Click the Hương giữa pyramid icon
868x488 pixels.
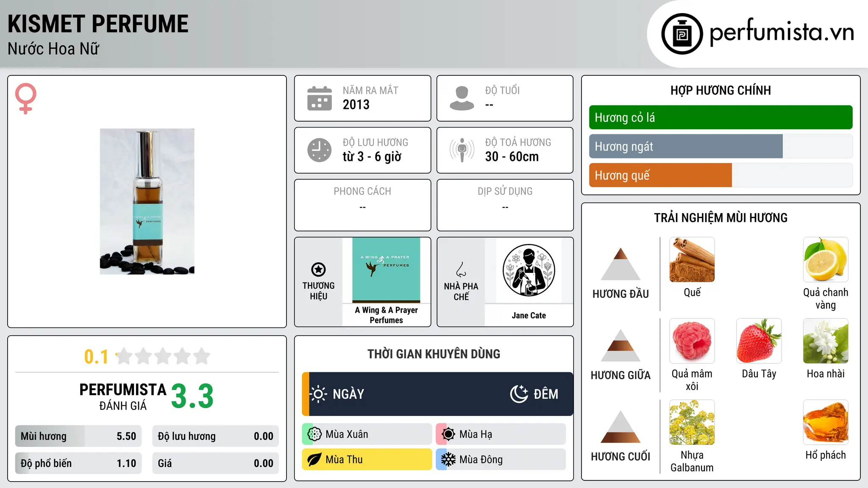620,345
